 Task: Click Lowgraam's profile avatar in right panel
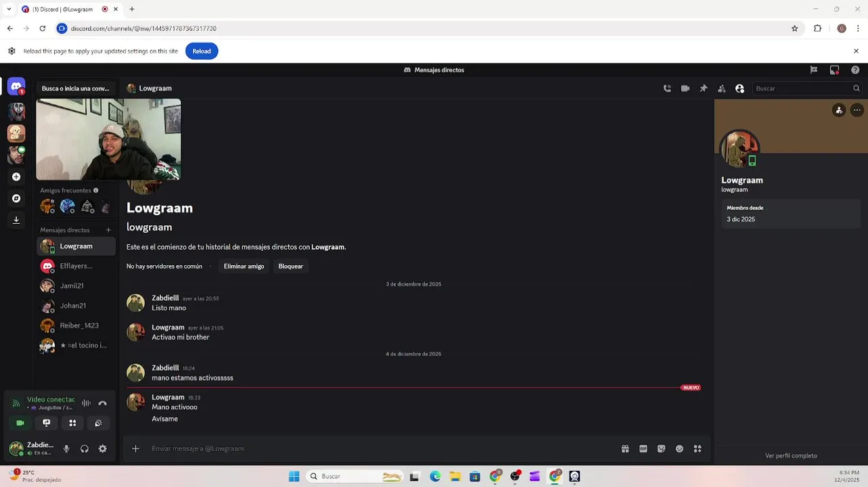pyautogui.click(x=739, y=149)
